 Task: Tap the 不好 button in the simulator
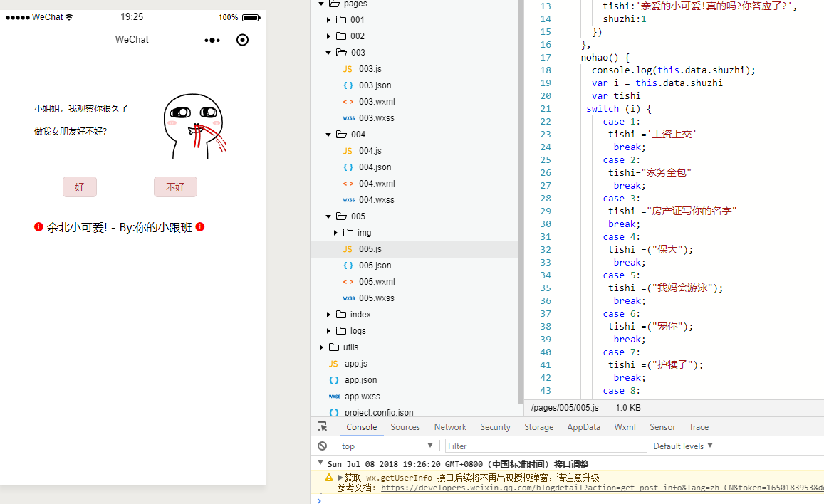click(x=175, y=187)
